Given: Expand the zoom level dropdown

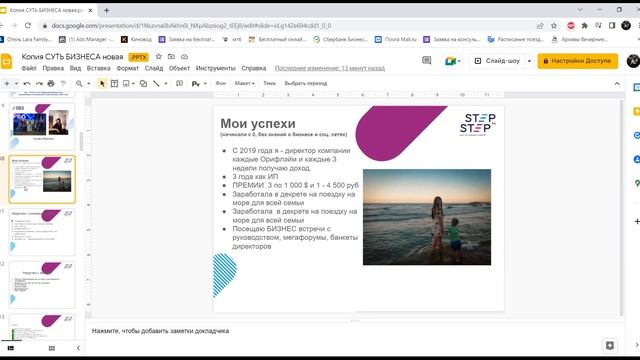Looking at the screenshot, I should point(89,83).
